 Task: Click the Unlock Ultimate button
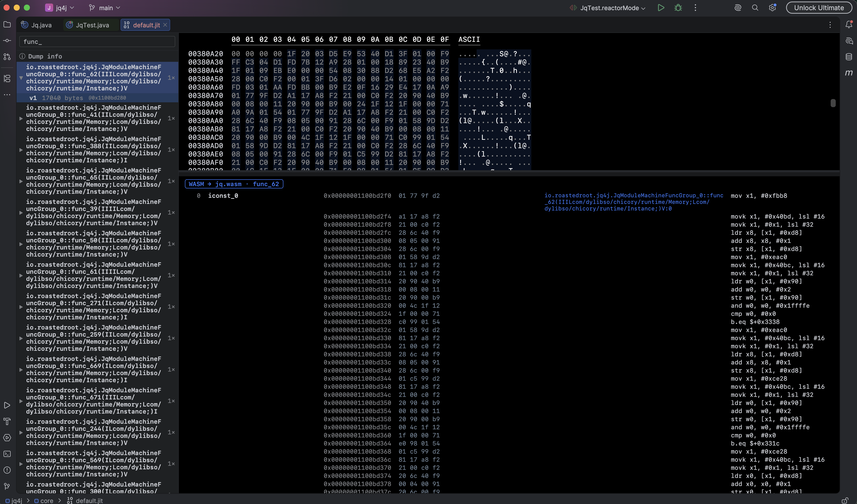coord(819,8)
